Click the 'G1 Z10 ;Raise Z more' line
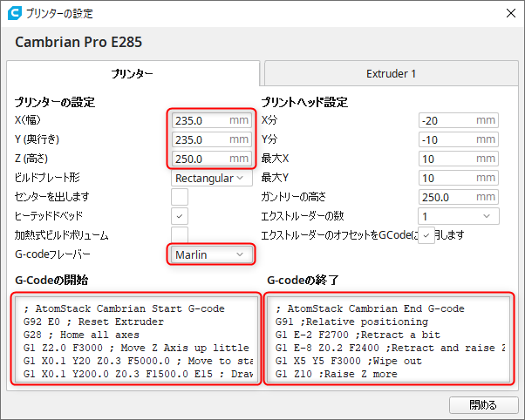 (336, 374)
